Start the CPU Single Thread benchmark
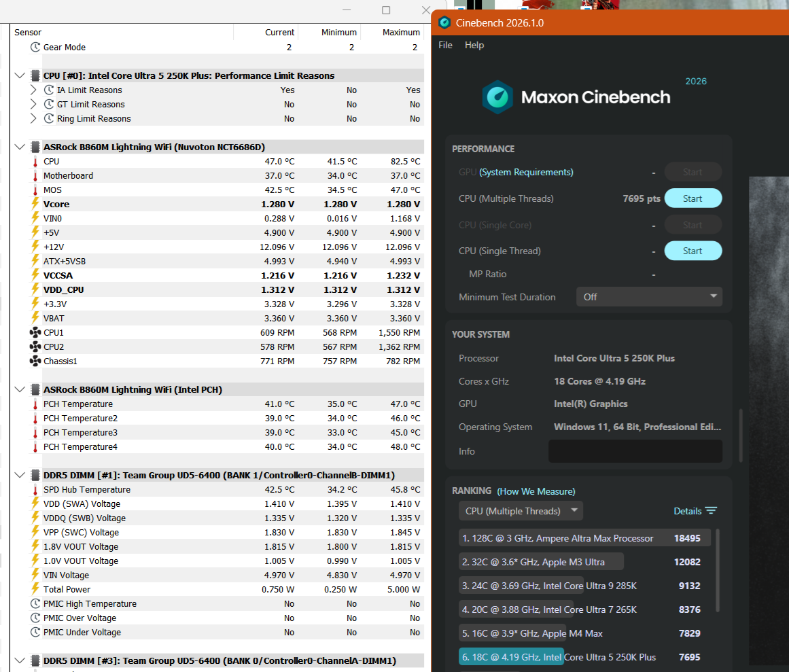The image size is (789, 672). (x=693, y=251)
